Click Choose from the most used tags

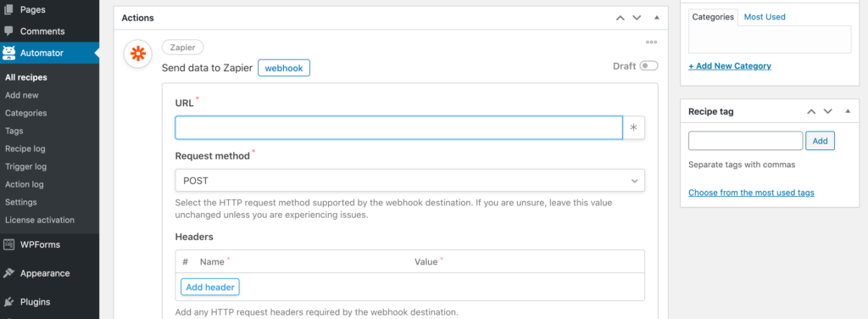click(751, 193)
